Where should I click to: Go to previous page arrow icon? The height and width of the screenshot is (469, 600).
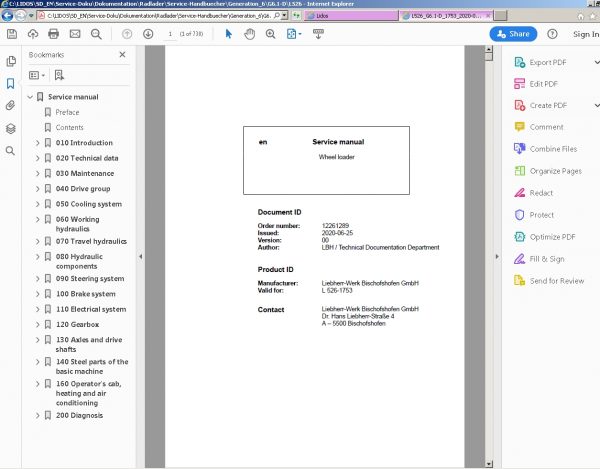[x=127, y=34]
